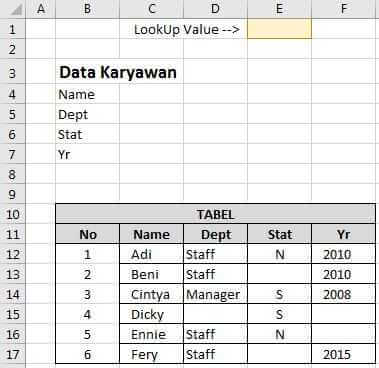
Task: Select row 3 header
Action: tap(13, 72)
